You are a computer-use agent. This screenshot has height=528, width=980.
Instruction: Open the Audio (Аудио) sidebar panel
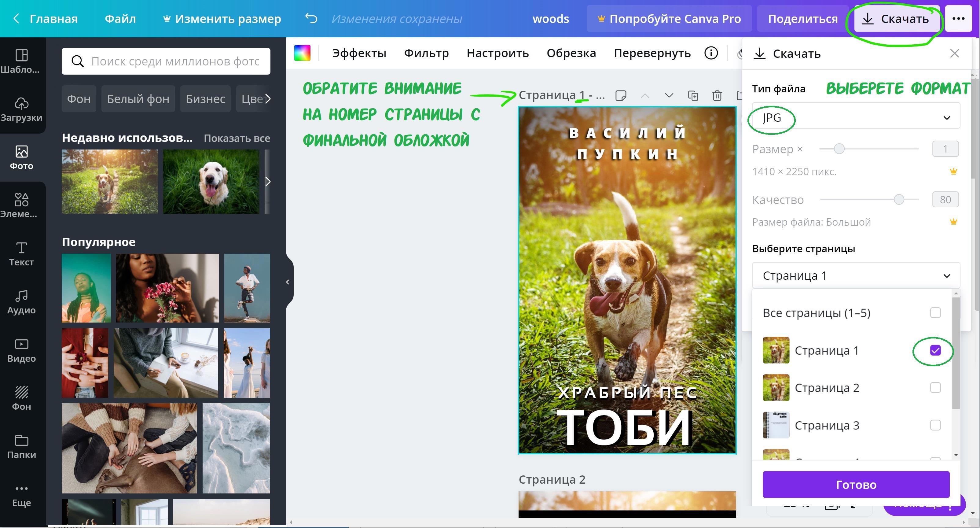pyautogui.click(x=21, y=301)
